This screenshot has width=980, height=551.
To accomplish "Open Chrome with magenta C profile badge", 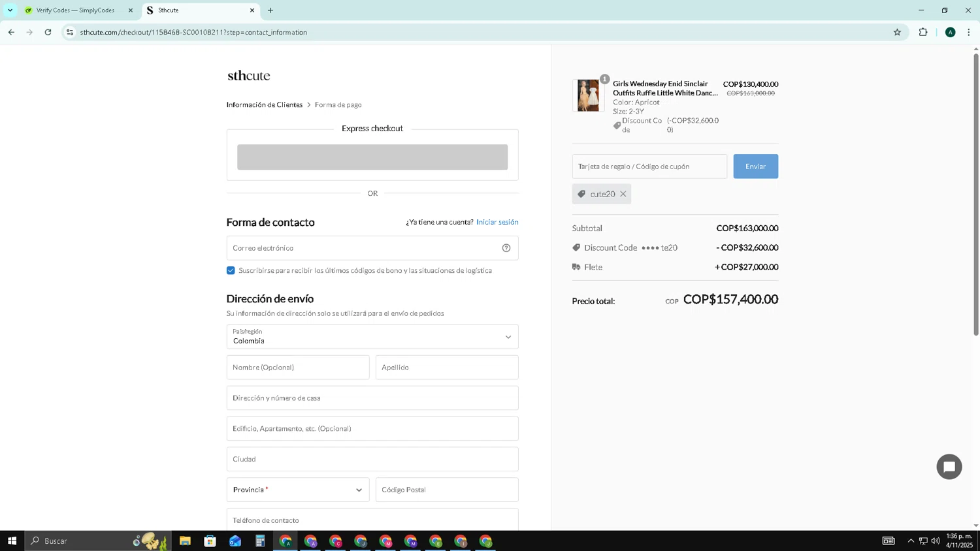I will (335, 541).
